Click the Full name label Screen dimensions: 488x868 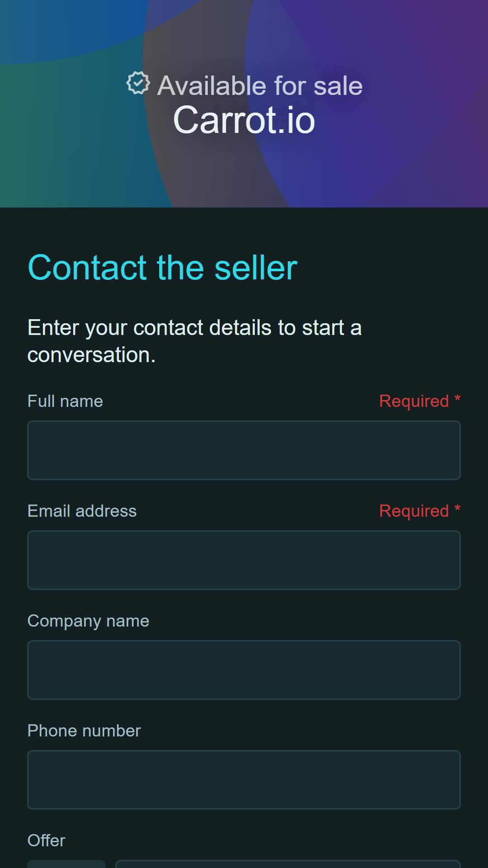66,401
